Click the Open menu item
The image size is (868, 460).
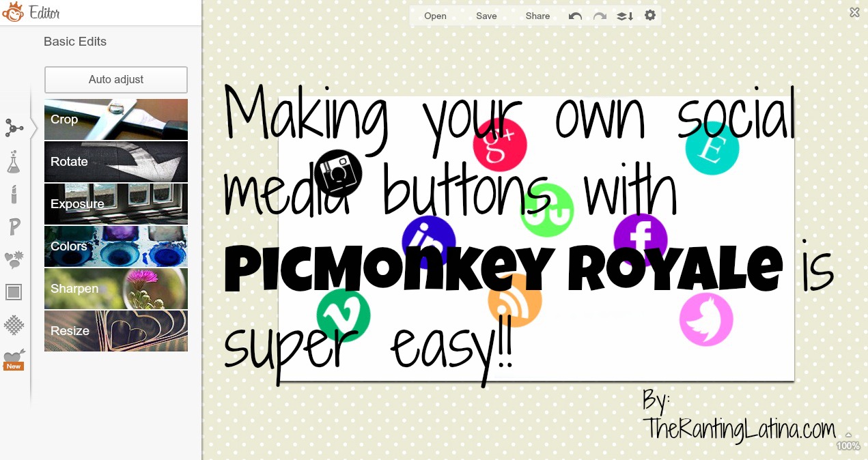[x=435, y=16]
